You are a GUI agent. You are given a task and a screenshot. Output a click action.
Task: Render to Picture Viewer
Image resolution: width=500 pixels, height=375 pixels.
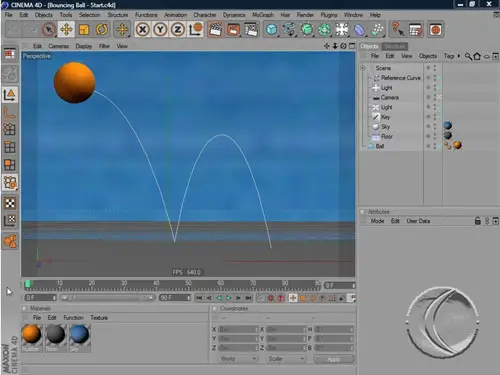click(233, 30)
